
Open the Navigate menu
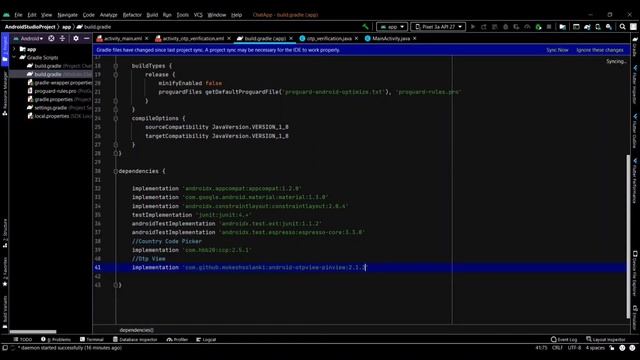tap(67, 15)
